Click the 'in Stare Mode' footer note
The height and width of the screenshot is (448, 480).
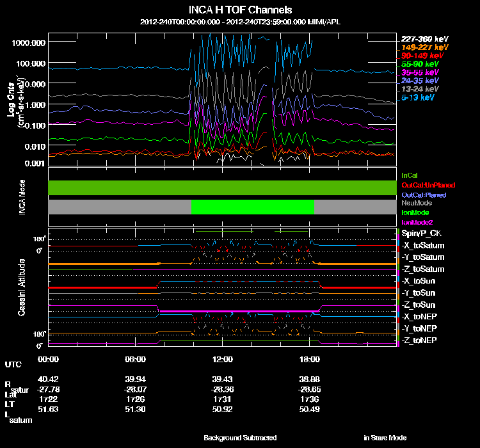tap(385, 438)
